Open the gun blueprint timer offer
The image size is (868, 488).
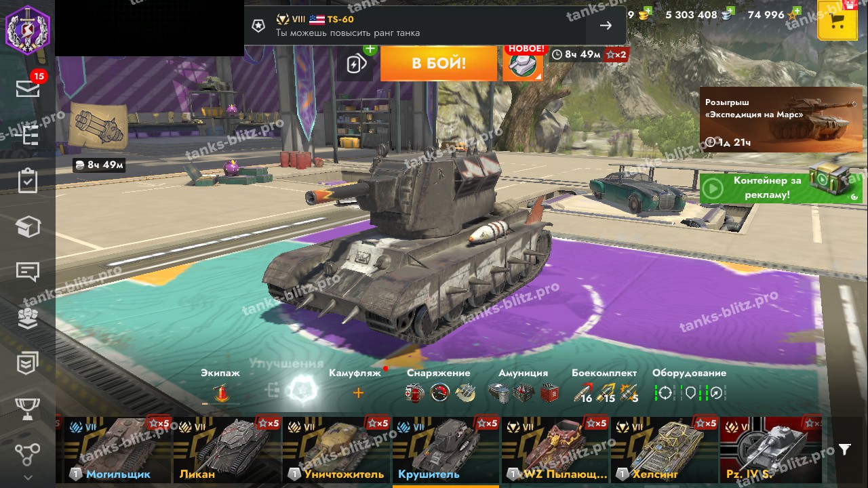point(98,137)
